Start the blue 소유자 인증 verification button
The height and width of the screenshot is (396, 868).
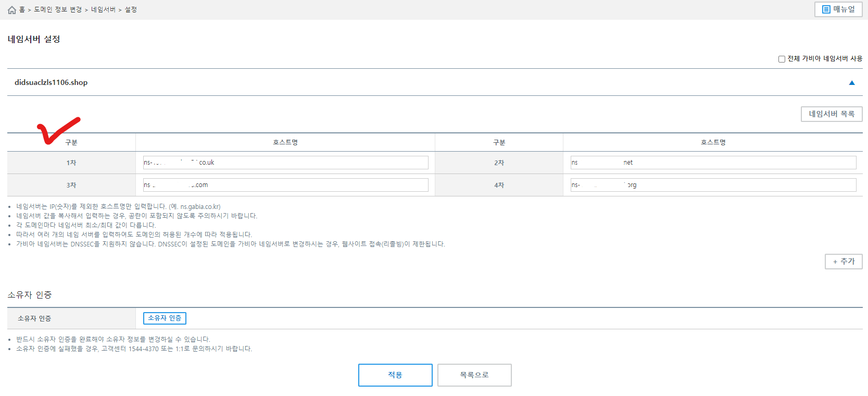coord(165,318)
